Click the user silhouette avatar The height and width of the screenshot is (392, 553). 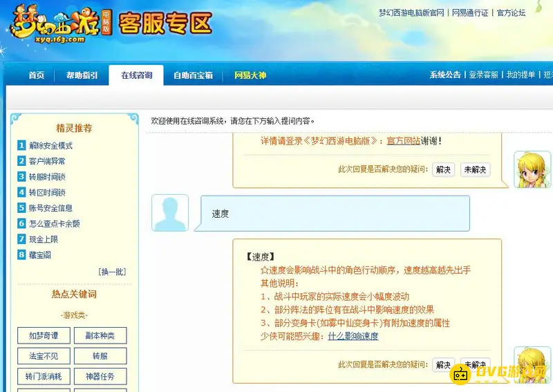point(170,213)
